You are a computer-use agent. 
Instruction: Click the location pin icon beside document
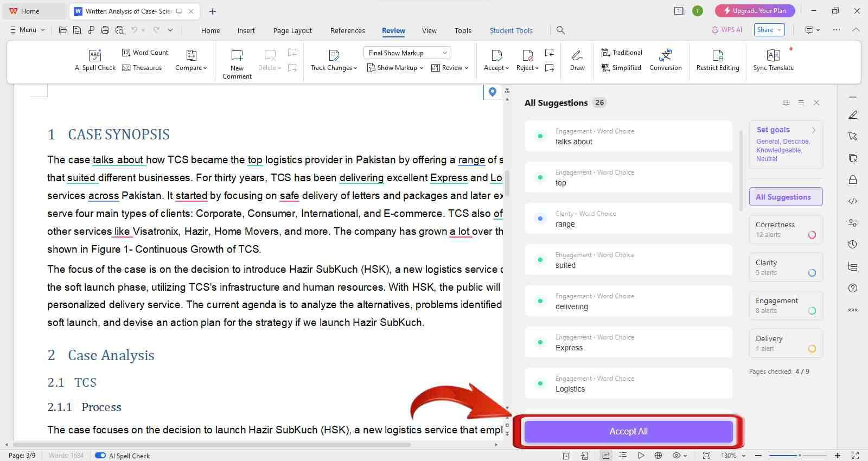pyautogui.click(x=493, y=92)
